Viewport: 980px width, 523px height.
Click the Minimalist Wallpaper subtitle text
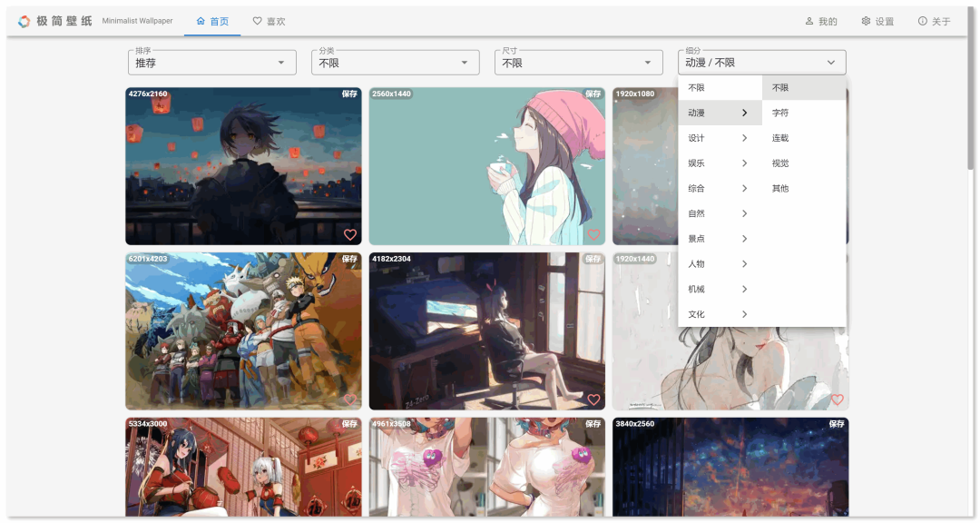138,21
